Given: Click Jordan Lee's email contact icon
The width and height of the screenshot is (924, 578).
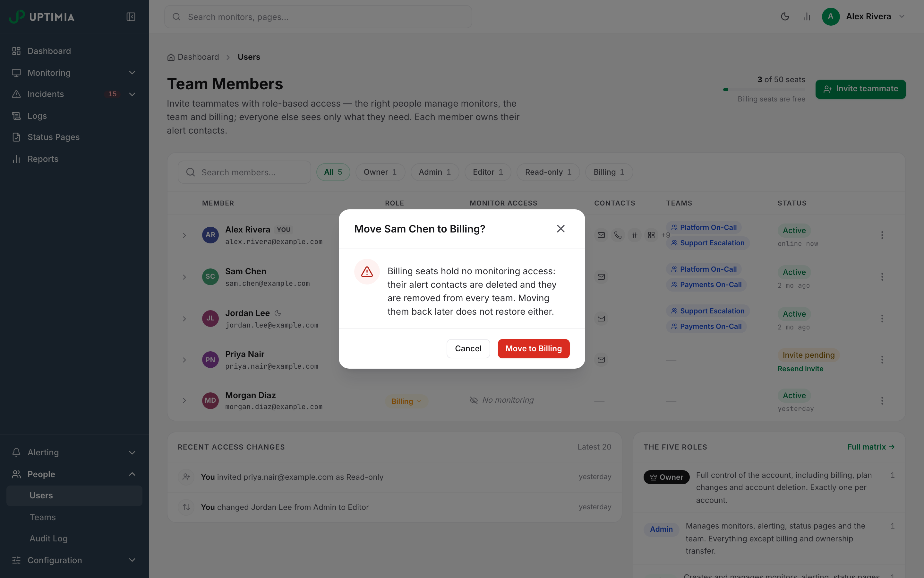Looking at the screenshot, I should [x=601, y=319].
